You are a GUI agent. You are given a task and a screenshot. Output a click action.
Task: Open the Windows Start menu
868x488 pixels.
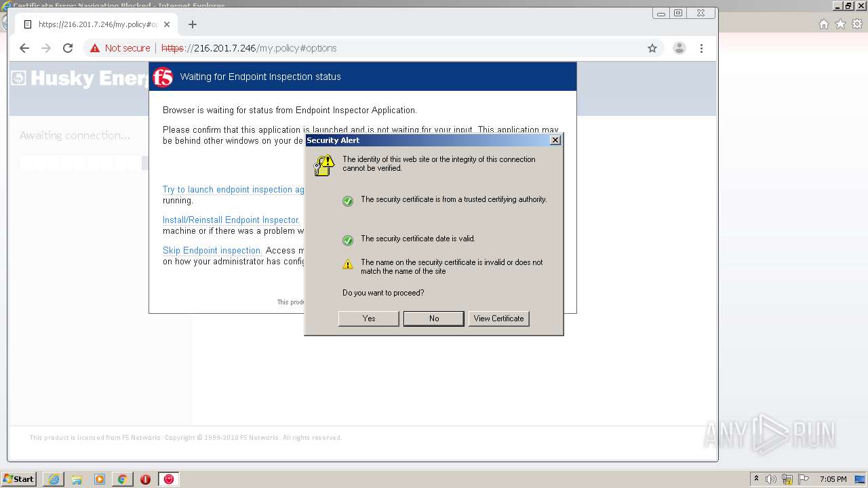point(19,479)
